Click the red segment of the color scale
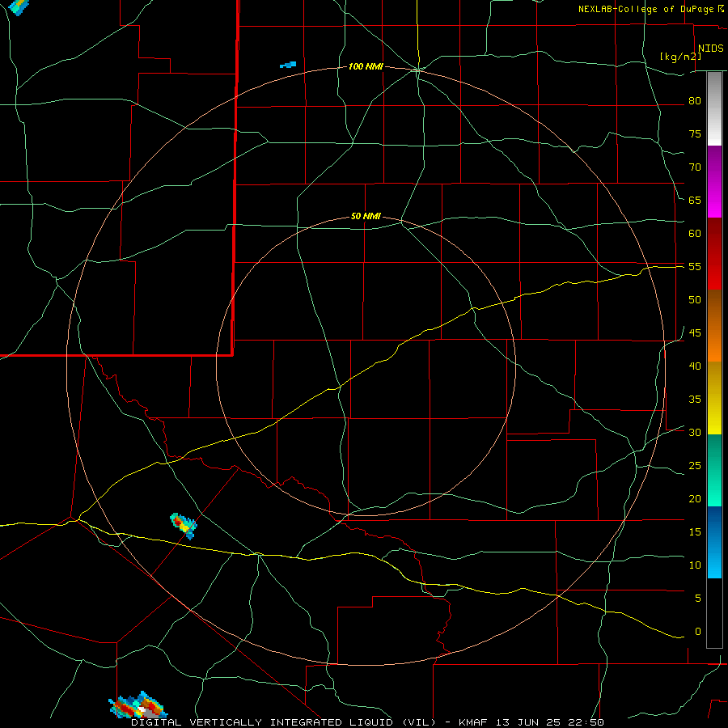The height and width of the screenshot is (728, 728). (714, 254)
